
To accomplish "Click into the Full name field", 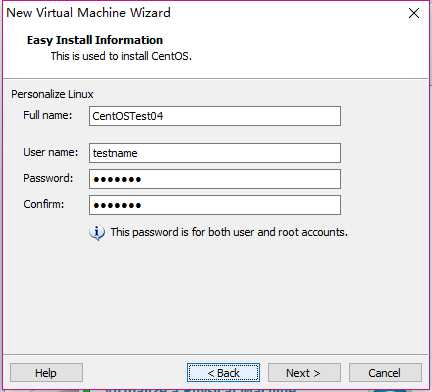I will pos(215,116).
